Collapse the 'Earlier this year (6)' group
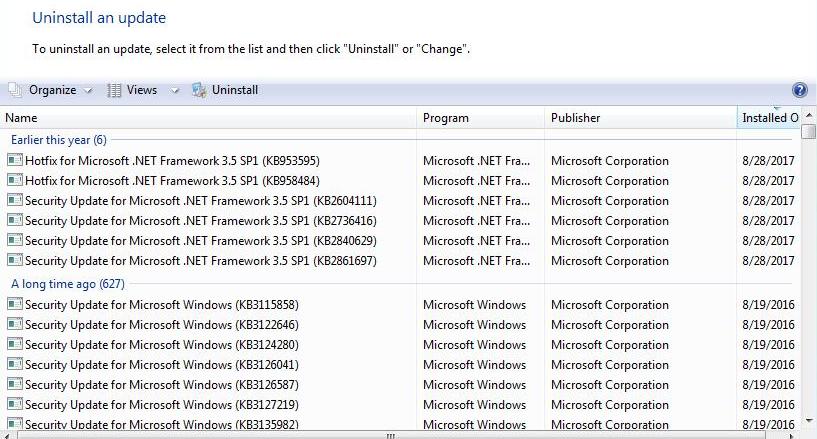This screenshot has width=817, height=439. pos(58,140)
